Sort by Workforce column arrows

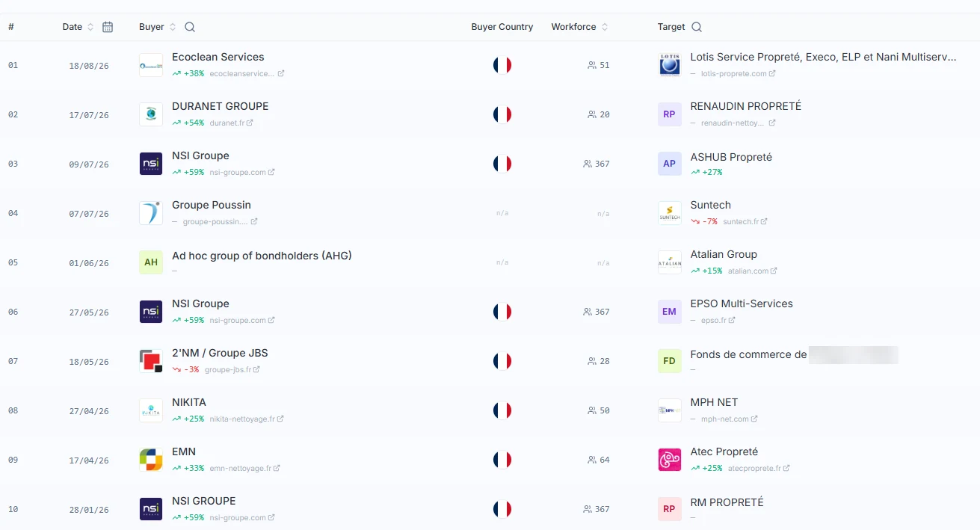point(605,27)
